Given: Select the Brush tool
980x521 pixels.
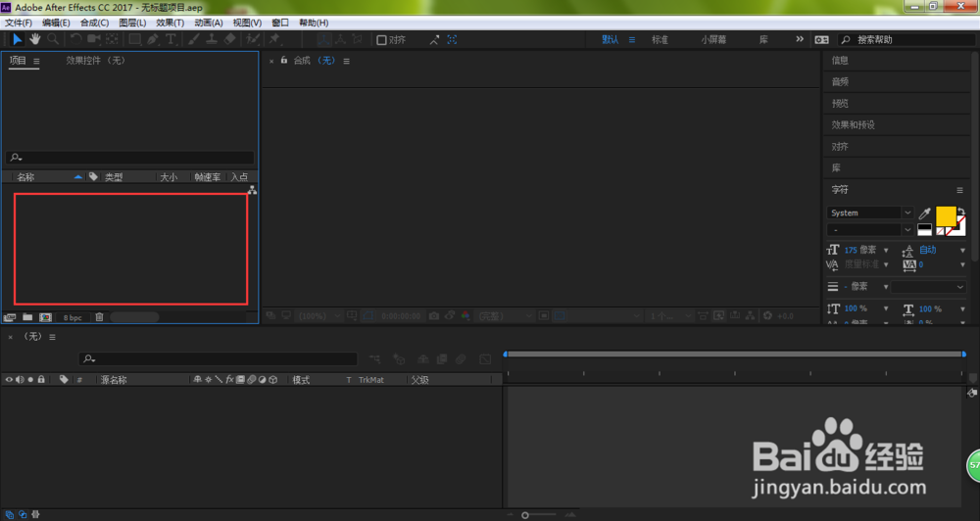Looking at the screenshot, I should 194,39.
